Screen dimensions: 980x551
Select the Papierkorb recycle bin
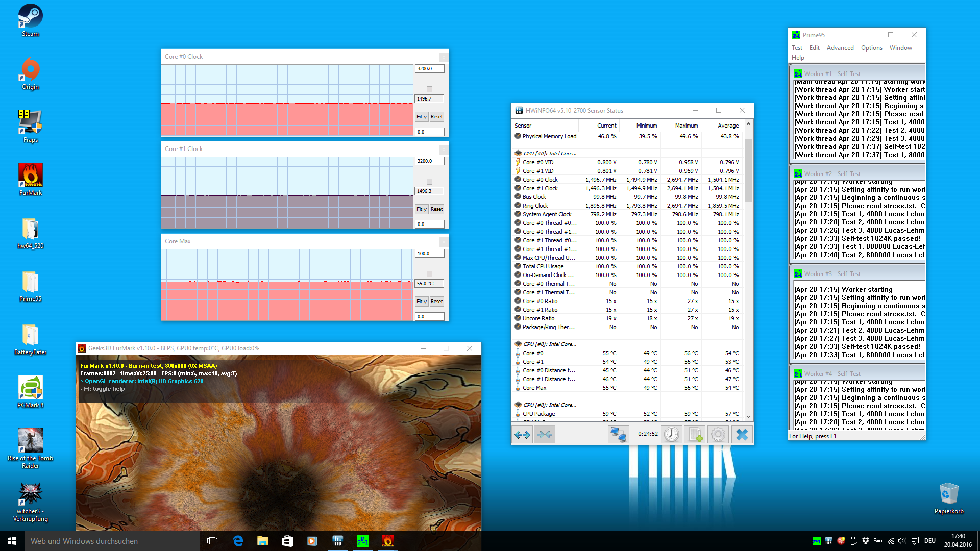click(949, 498)
